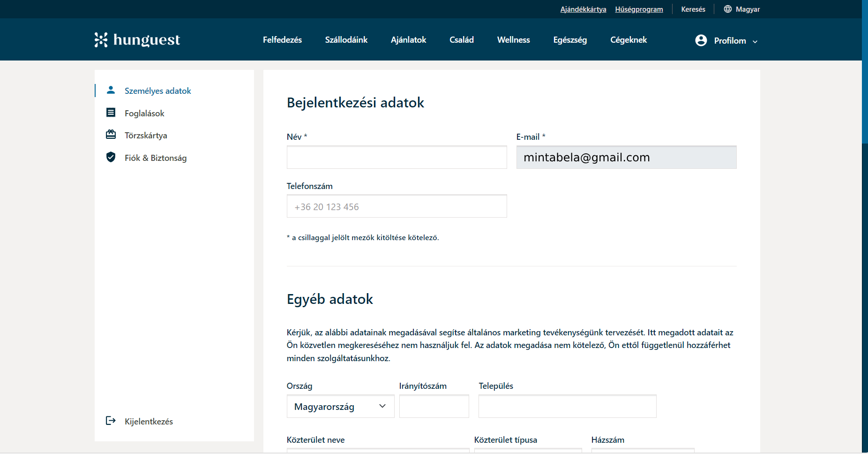Click the Közterület típusa label
Image resolution: width=868 pixels, height=454 pixels.
pyautogui.click(x=505, y=439)
